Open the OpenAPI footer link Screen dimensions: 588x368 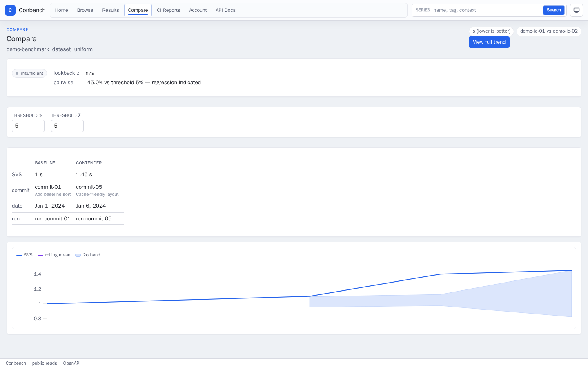point(72,364)
